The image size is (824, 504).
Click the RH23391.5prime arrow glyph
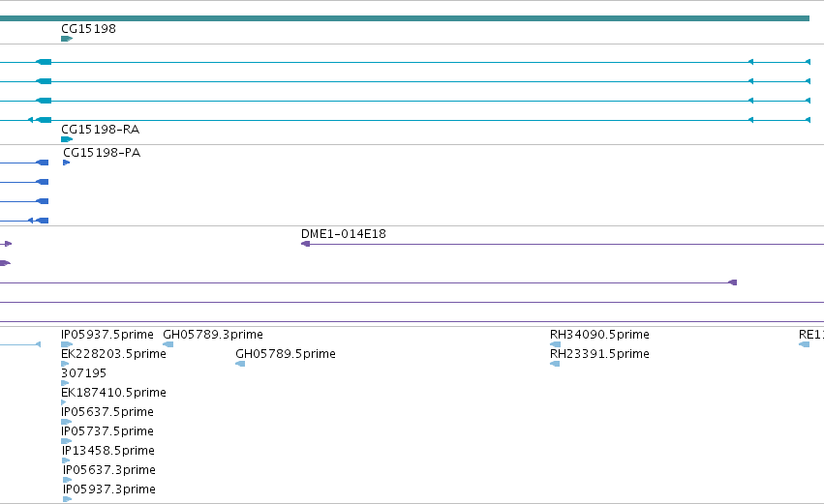pyautogui.click(x=555, y=364)
